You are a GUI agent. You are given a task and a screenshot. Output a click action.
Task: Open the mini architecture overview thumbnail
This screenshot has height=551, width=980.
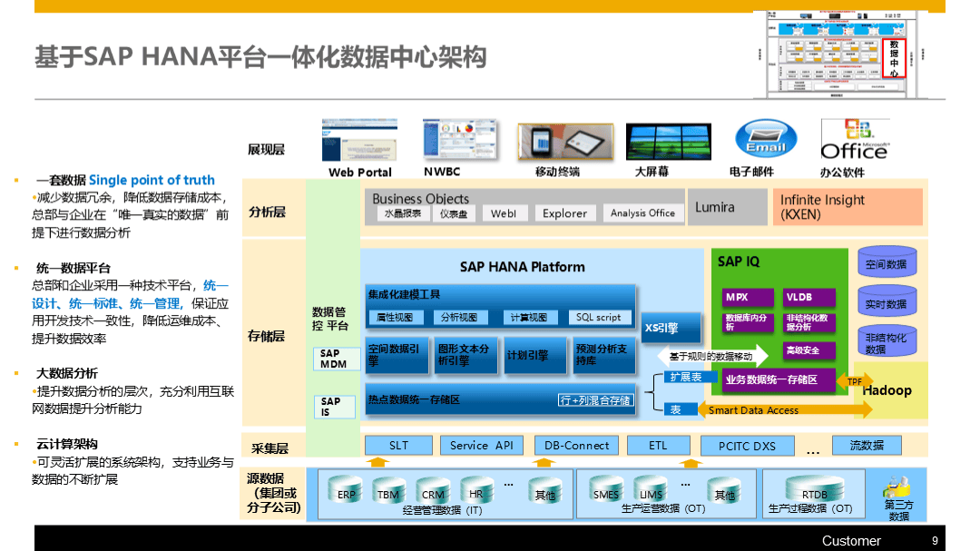click(x=842, y=54)
